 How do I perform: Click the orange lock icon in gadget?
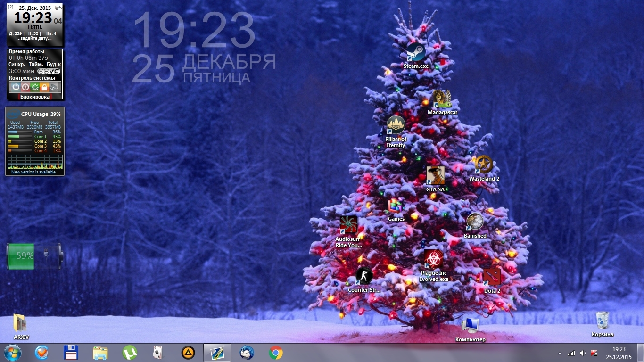pyautogui.click(x=44, y=87)
